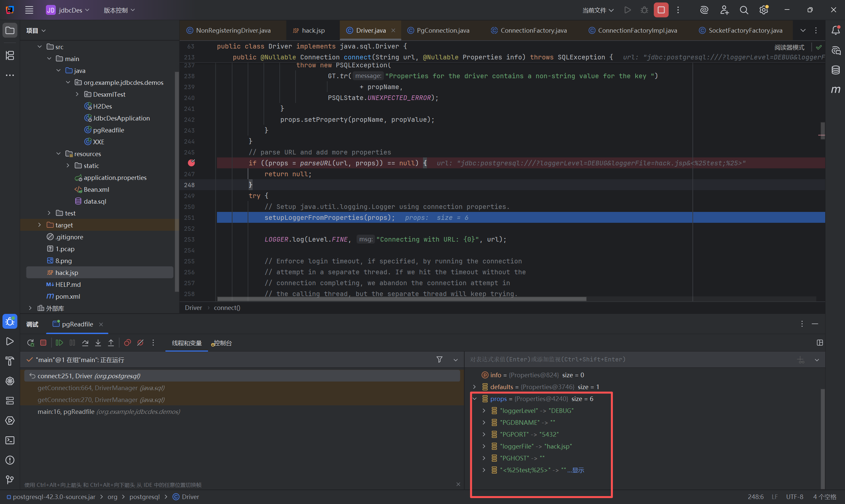
Task: Open the View Breakpoints icon
Action: pos(127,343)
